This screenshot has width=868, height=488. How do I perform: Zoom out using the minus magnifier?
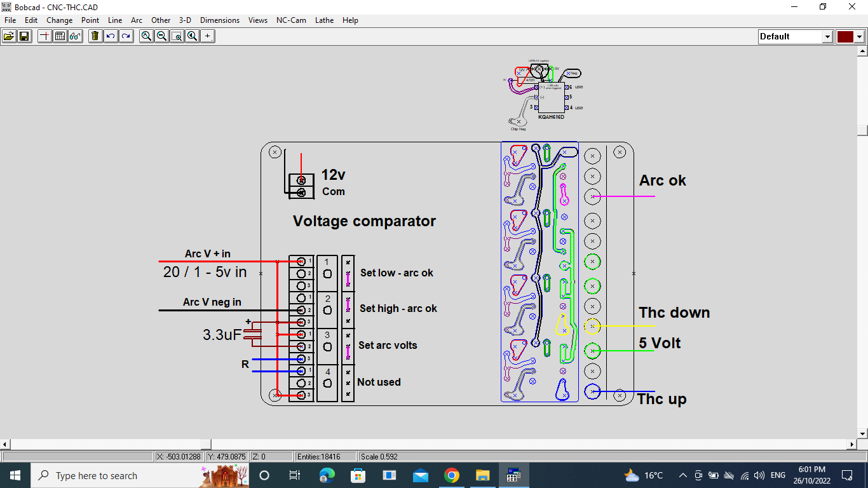pyautogui.click(x=162, y=36)
